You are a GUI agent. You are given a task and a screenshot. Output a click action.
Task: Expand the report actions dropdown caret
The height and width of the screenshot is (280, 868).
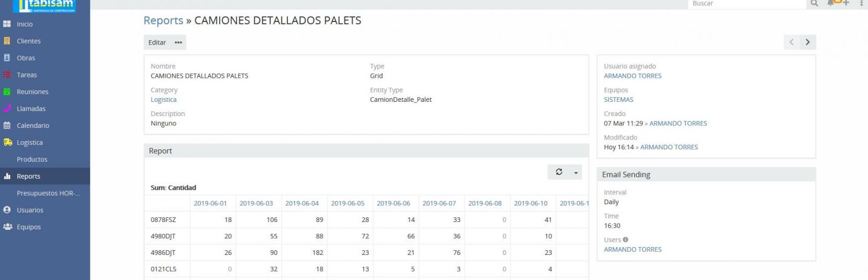click(x=576, y=172)
